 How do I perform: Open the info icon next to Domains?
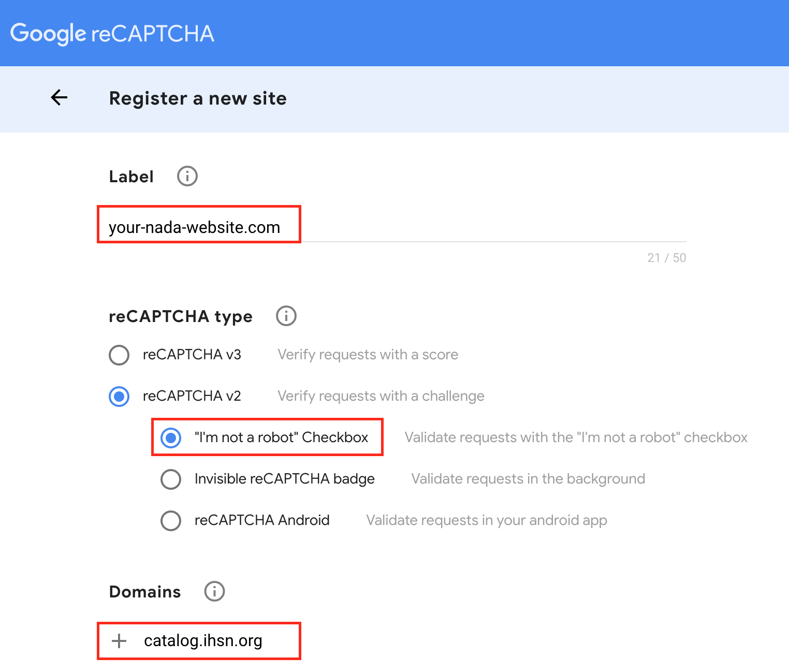coord(214,591)
